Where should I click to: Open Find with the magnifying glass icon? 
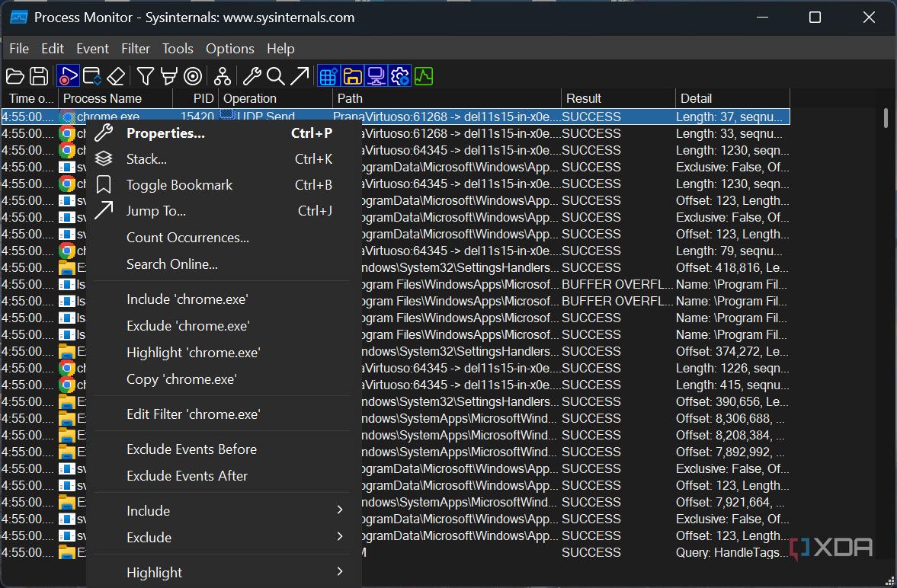pos(274,75)
